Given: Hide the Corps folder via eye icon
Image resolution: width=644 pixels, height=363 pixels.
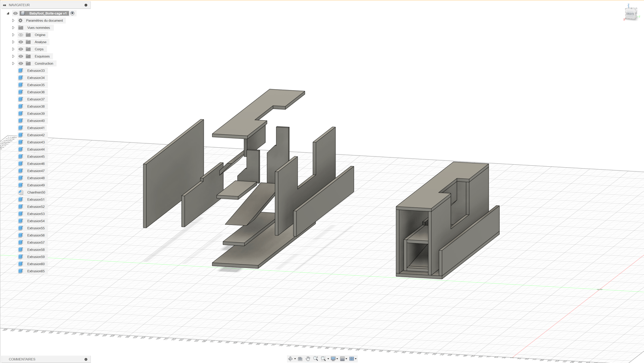Looking at the screenshot, I should click(21, 49).
